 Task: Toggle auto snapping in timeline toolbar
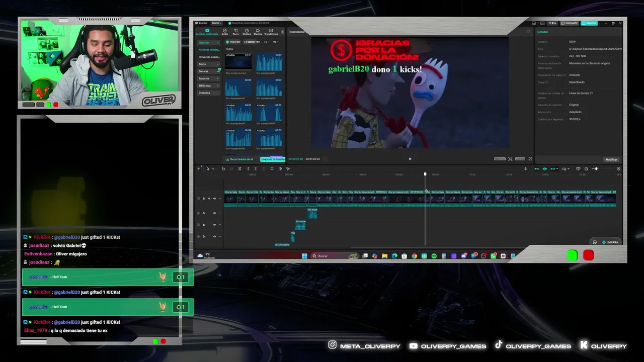544,169
